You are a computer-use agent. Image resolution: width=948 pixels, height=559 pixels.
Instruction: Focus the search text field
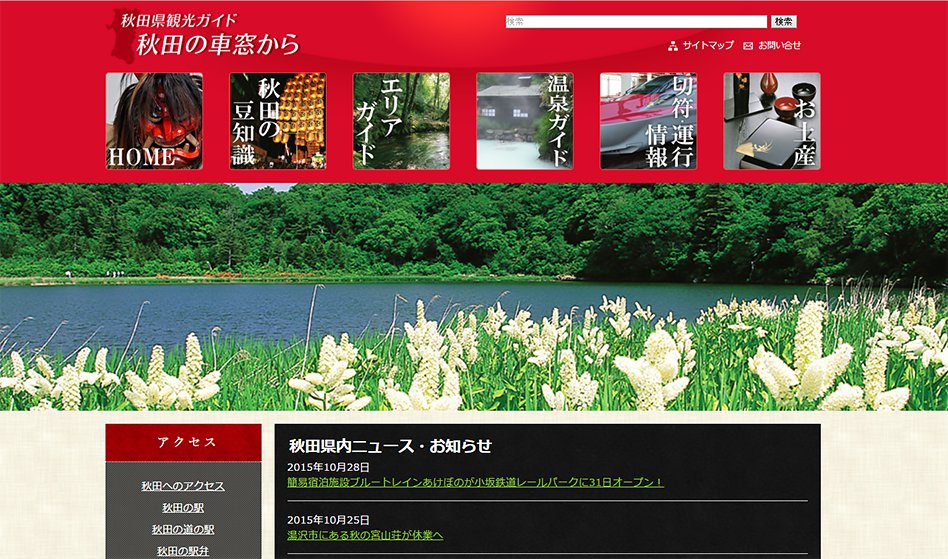pos(636,22)
